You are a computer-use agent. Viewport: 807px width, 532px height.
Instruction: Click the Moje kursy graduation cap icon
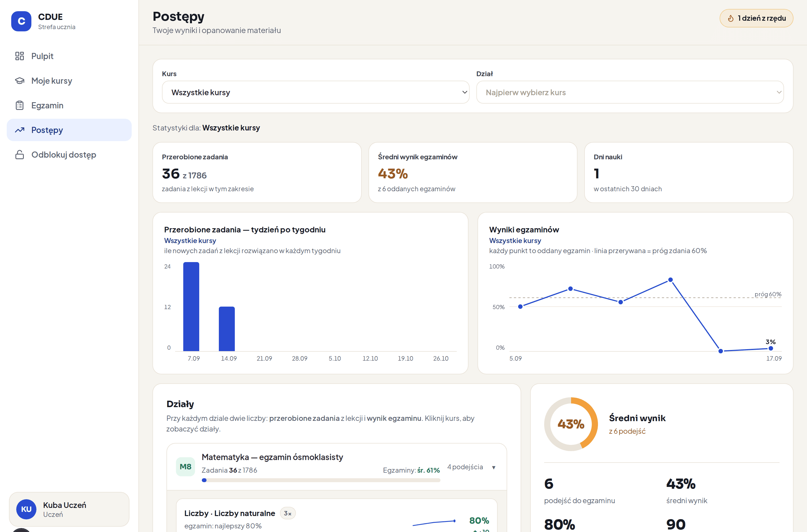point(20,81)
